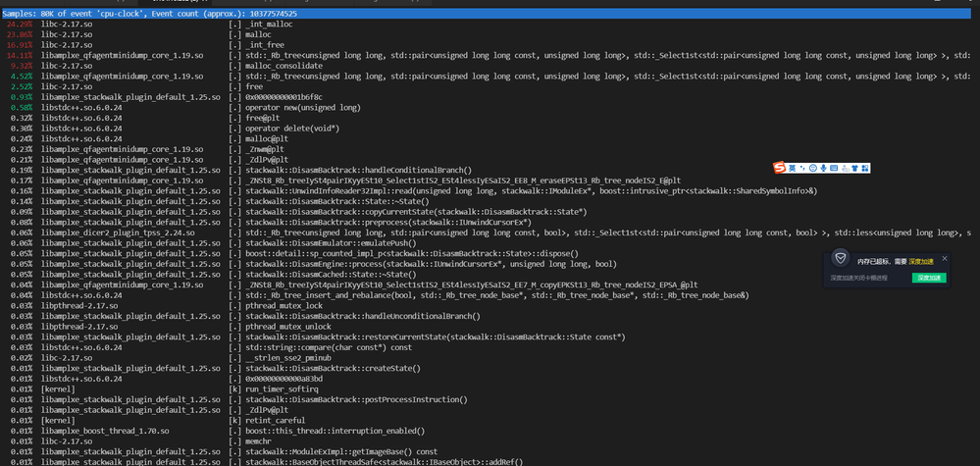Open Sogou toolbox grid icon
The height and width of the screenshot is (466, 980).
point(865,168)
